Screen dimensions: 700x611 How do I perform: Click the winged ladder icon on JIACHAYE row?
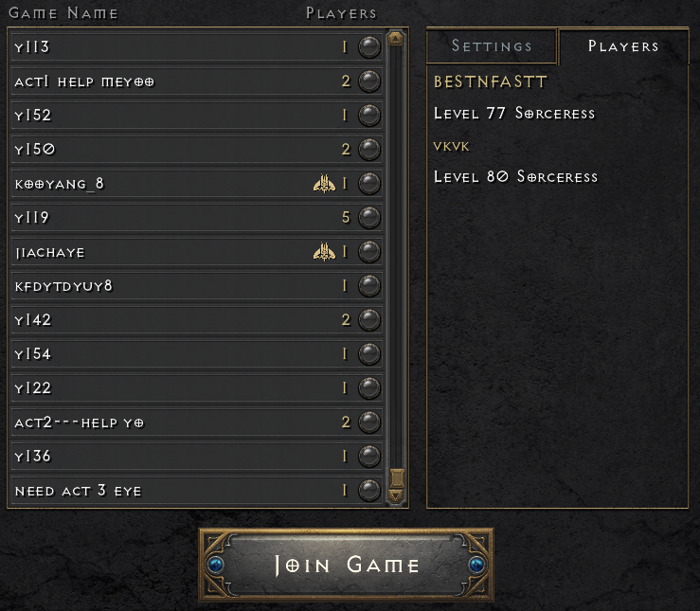tap(324, 252)
